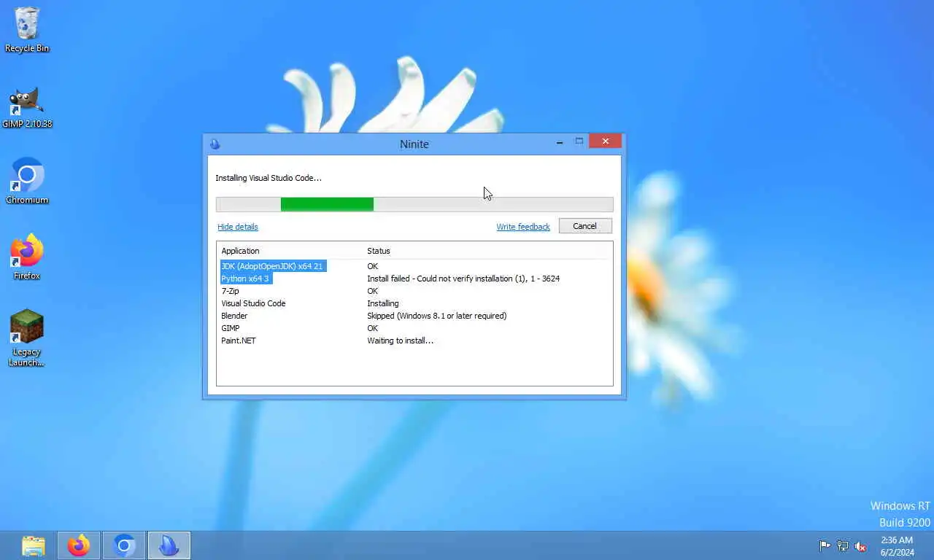The image size is (934, 560).
Task: Open the Recycle Bin desktop icon
Action: [27, 31]
